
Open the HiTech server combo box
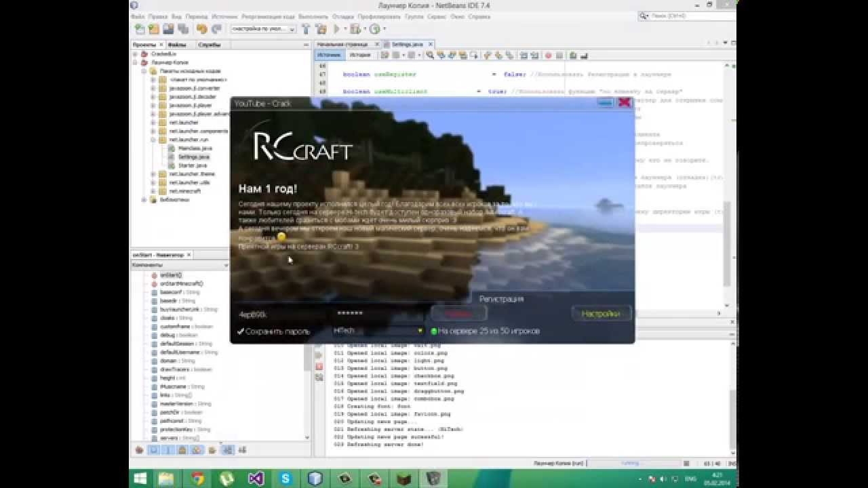(x=378, y=331)
